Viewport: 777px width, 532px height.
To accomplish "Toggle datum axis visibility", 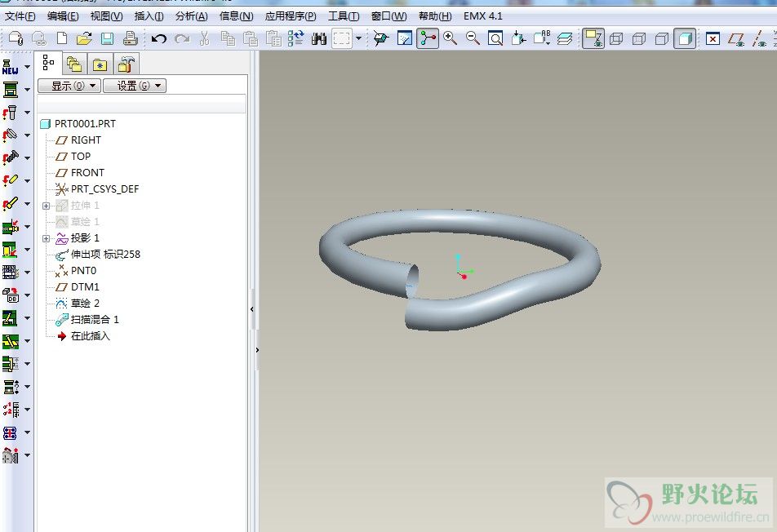I will coord(759,38).
